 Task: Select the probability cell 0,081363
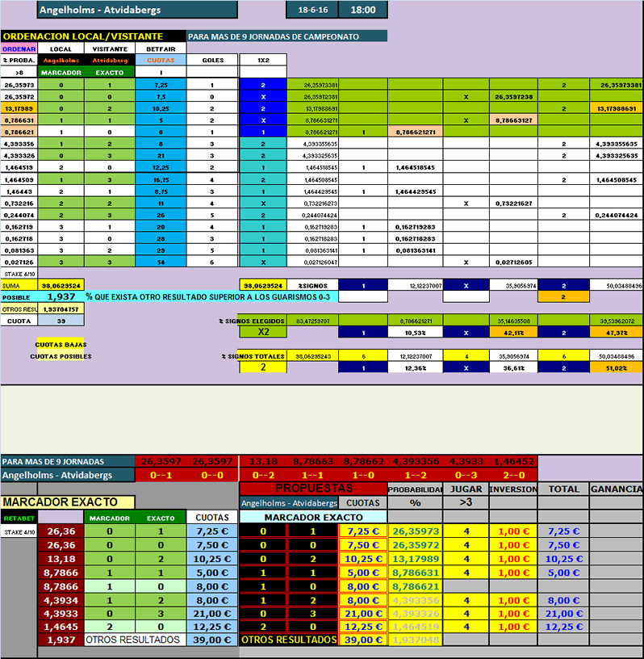[19, 250]
